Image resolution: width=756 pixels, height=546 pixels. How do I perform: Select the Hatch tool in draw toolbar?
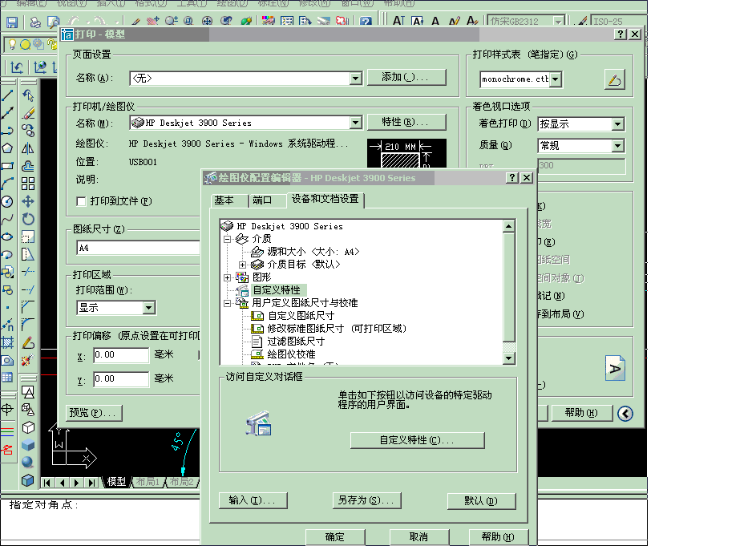click(7, 343)
